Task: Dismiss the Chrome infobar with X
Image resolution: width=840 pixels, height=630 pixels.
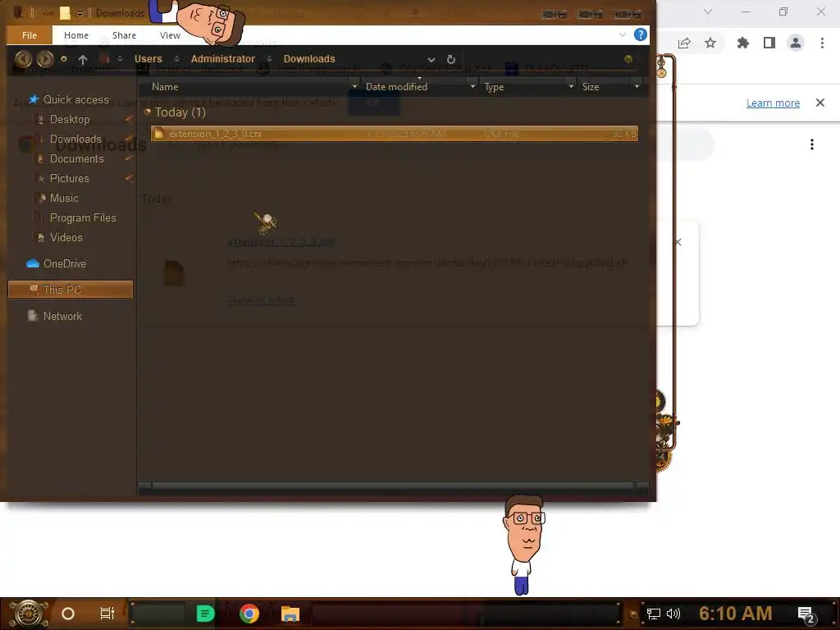Action: 820,103
